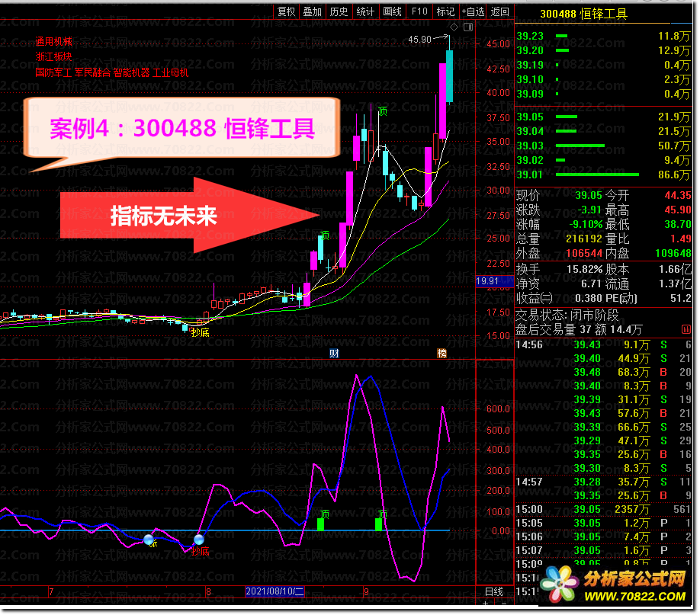Click the 14:56 trade row at 39.43
Screen dimensions: 700x615
pos(603,345)
